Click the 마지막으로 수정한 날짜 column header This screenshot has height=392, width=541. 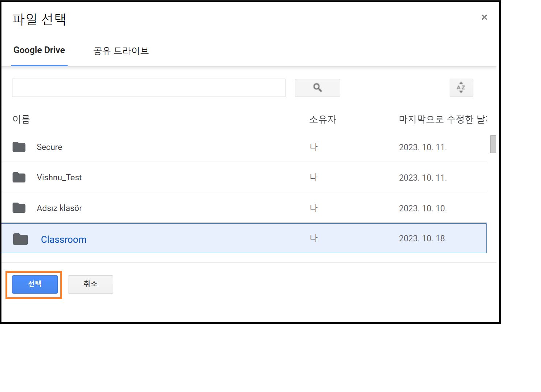pyautogui.click(x=443, y=119)
